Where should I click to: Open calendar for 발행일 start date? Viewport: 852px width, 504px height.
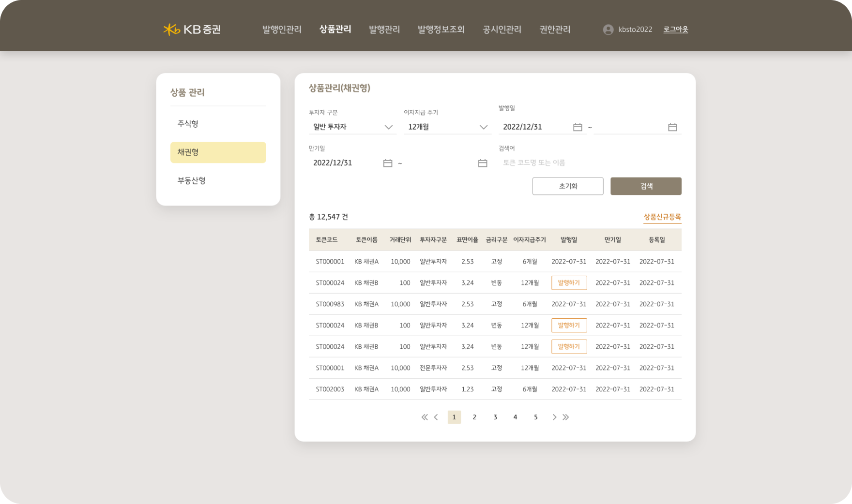[578, 127]
